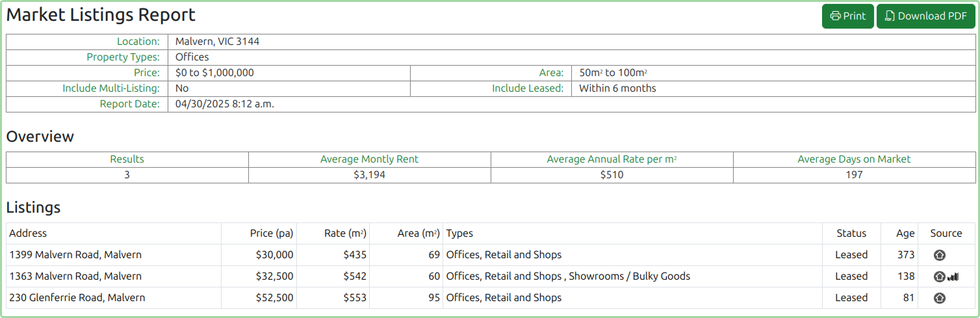Download the report as PDF

click(925, 16)
